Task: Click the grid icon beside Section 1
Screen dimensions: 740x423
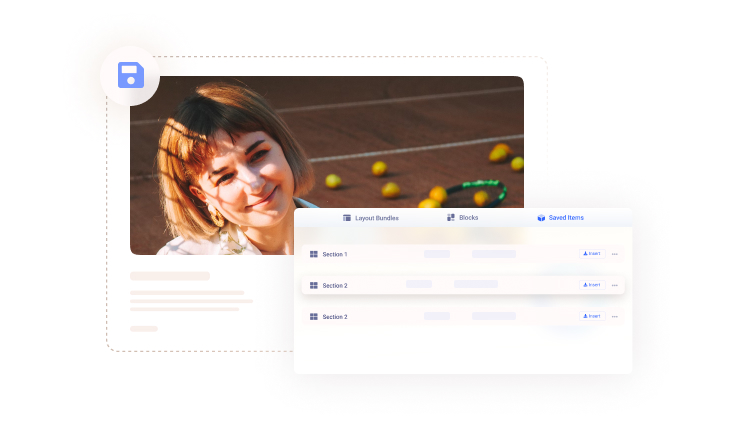Action: [314, 254]
